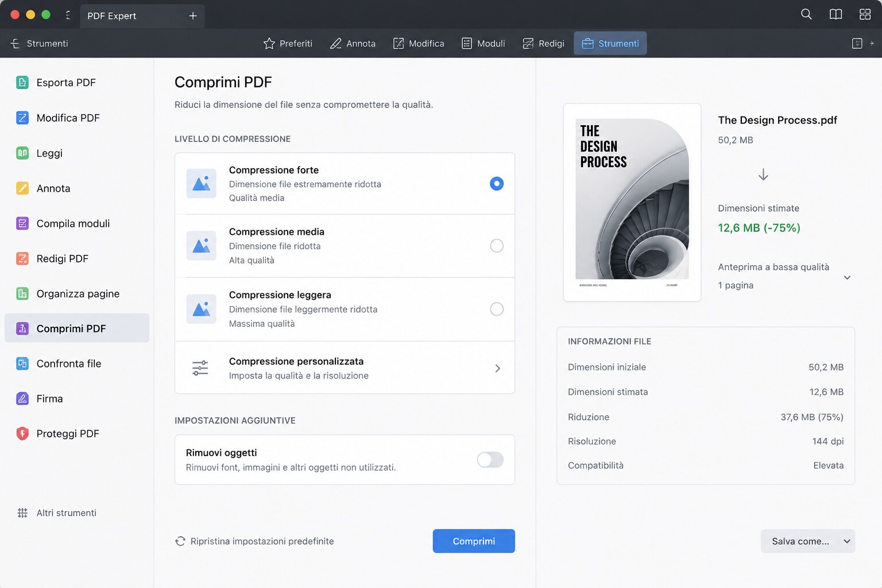Click the yellow Annota sidebar icon
The height and width of the screenshot is (588, 882).
point(22,188)
